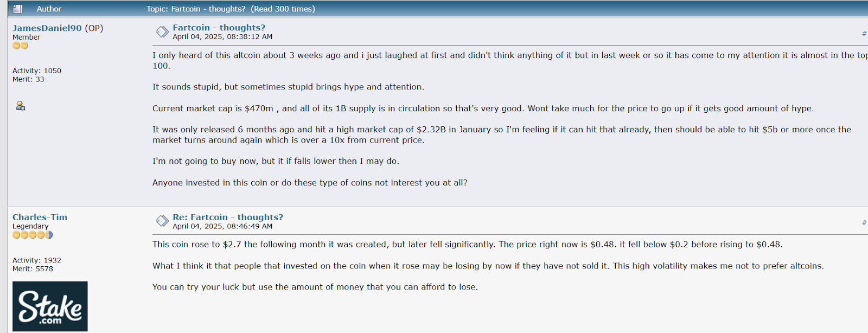The width and height of the screenshot is (868, 333).
Task: Open the "Fartcoin - thoughts?" post title link
Action: point(219,28)
